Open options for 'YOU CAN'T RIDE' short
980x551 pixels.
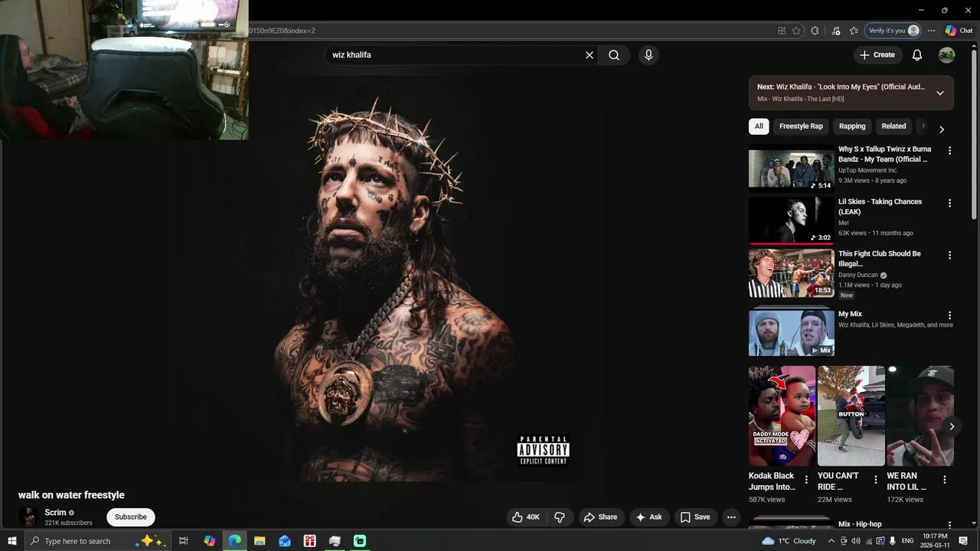click(x=876, y=480)
